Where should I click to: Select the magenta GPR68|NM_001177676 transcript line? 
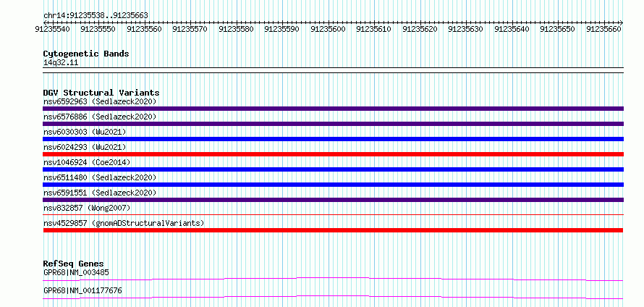point(333,297)
